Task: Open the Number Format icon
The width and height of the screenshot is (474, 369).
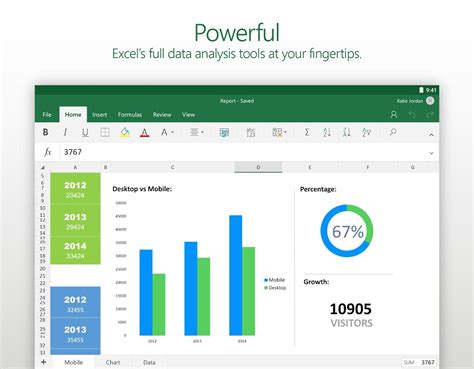Action: point(251,132)
